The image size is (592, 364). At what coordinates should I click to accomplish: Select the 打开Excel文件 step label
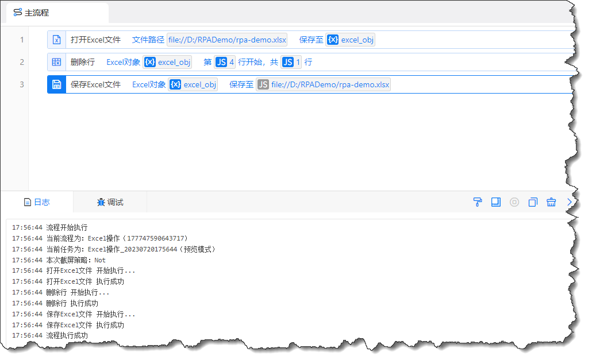(95, 40)
